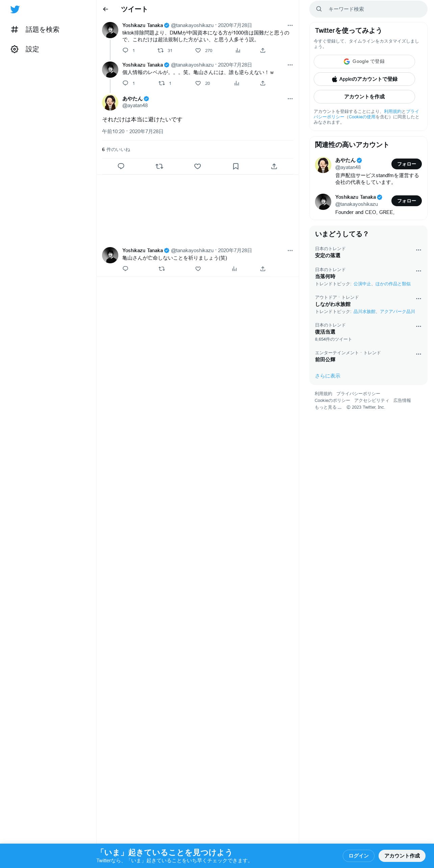Like the main tweet with heart icon
The height and width of the screenshot is (868, 434).
(197, 166)
